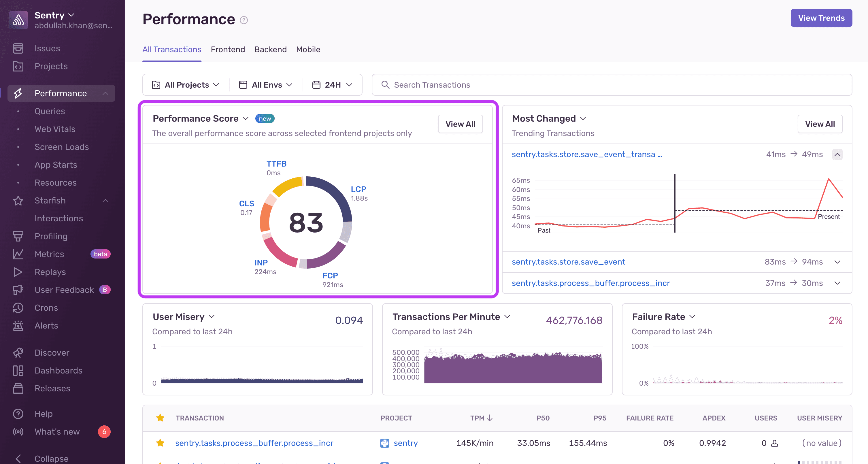Open Issues from the sidebar icon
This screenshot has width=868, height=464.
(x=18, y=48)
